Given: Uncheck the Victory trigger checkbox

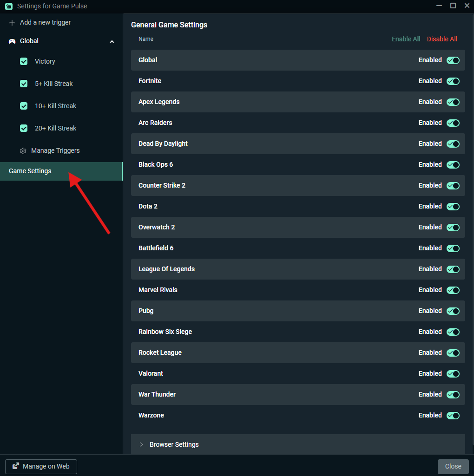Looking at the screenshot, I should pos(24,61).
